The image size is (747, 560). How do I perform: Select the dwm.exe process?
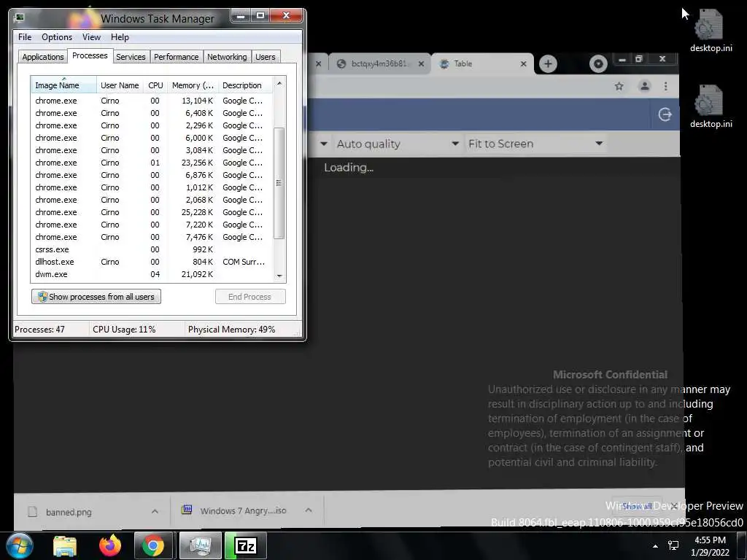click(x=152, y=274)
